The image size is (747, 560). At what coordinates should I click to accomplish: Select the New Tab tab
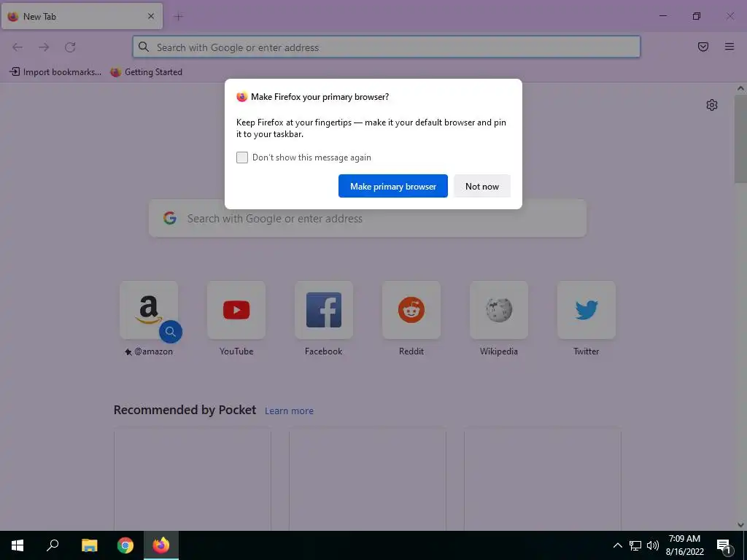[82, 16]
